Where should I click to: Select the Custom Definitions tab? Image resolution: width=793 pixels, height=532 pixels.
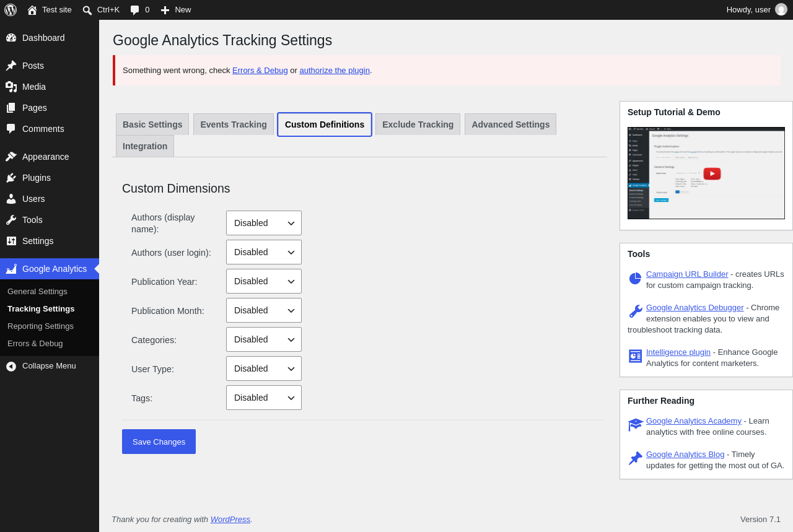pos(325,124)
